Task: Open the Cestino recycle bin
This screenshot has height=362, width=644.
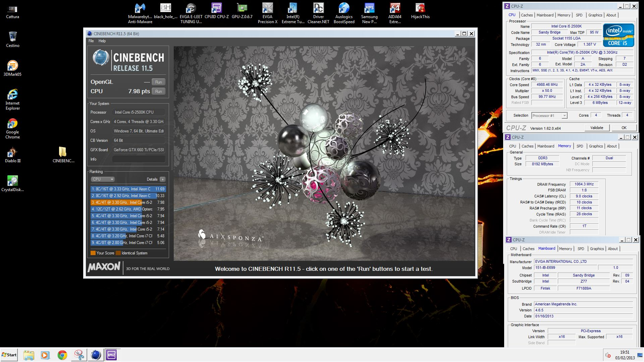Action: tap(13, 40)
